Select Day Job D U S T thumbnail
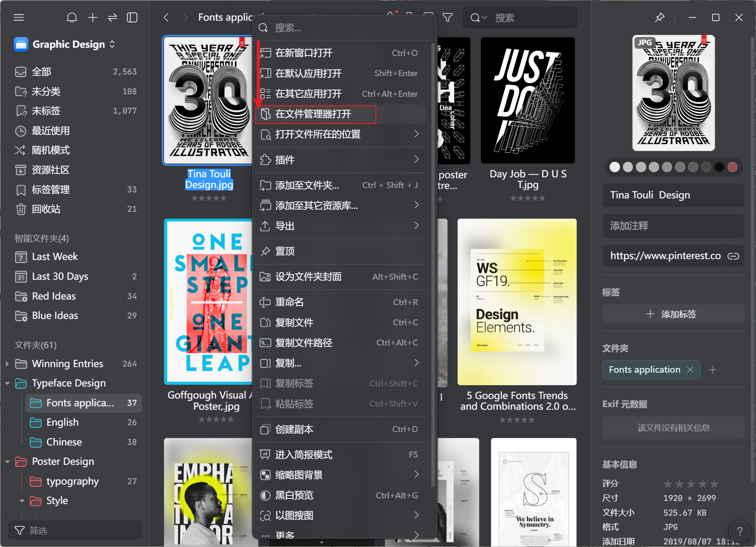Viewport: 756px width, 547px height. 528,100
